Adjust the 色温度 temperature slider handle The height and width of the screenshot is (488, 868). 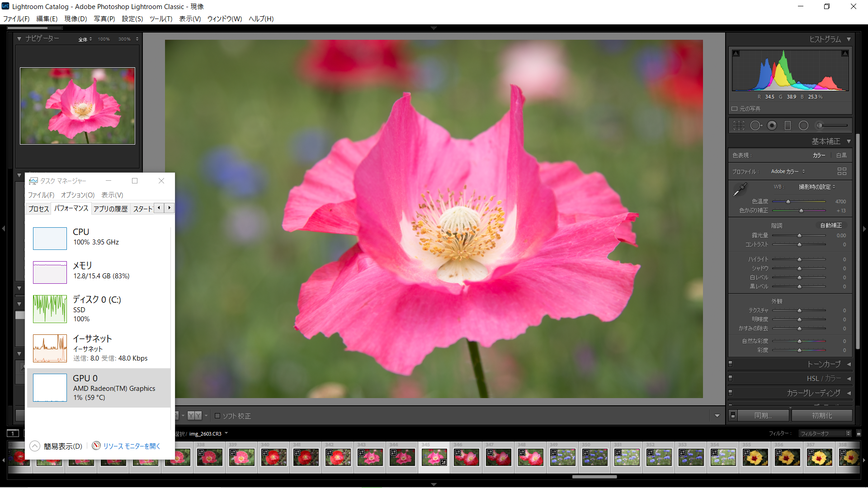pyautogui.click(x=788, y=202)
